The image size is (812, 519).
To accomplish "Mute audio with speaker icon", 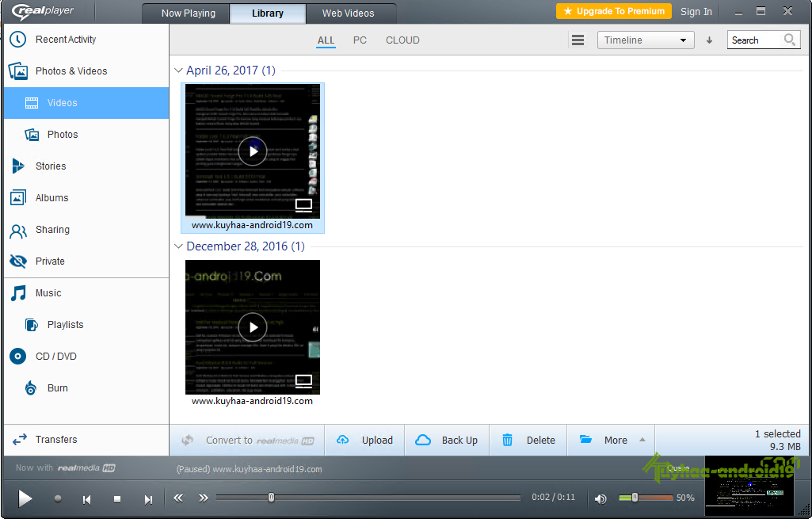I will (x=600, y=499).
